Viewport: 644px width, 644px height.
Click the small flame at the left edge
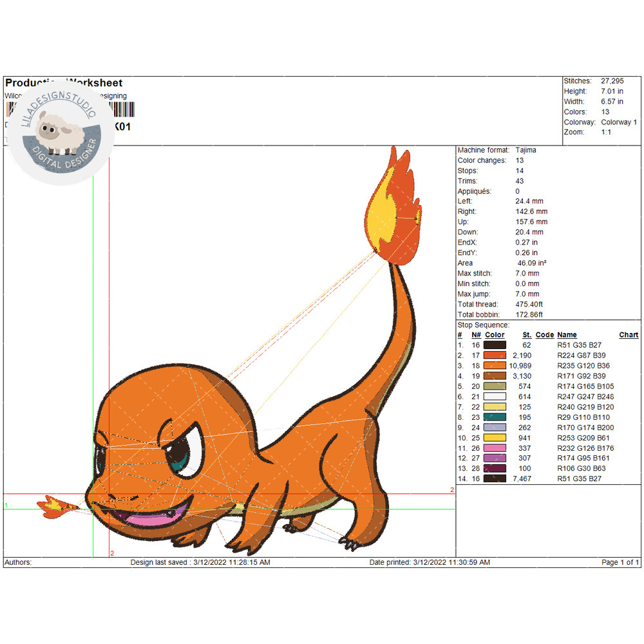click(x=53, y=506)
